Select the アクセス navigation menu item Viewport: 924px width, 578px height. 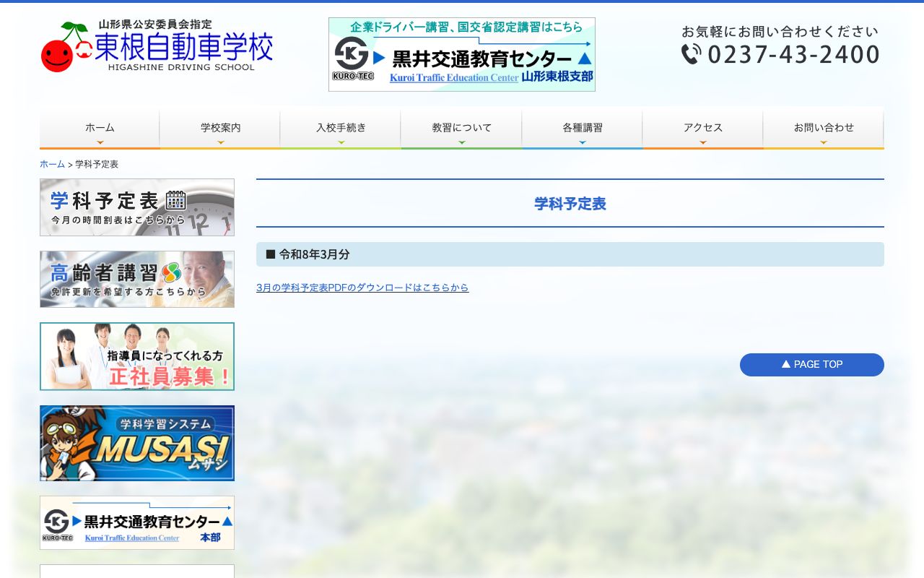(x=702, y=127)
